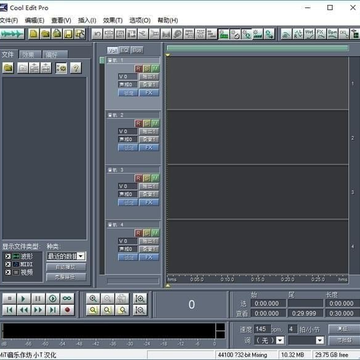This screenshot has height=360, width=360.
Task: Switch to the Bus track controls tab
Action: (137, 50)
